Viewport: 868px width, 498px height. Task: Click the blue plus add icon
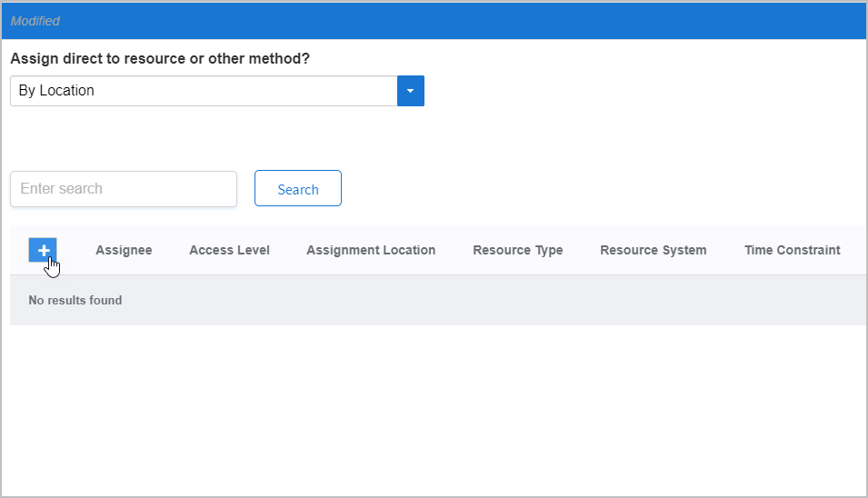click(x=43, y=250)
